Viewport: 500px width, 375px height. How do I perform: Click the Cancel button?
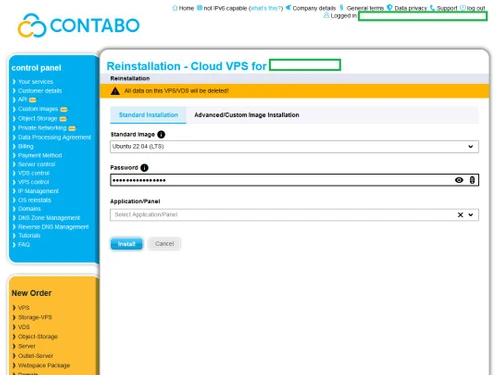coord(164,244)
